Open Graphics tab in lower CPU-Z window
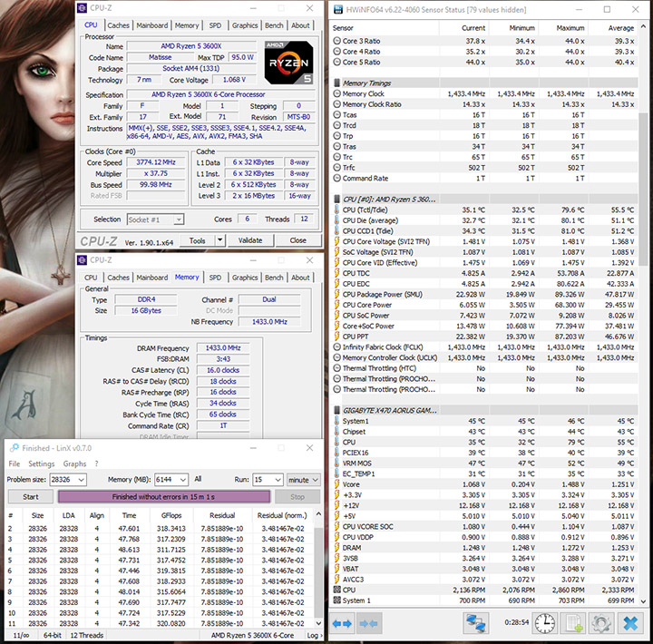 245,278
